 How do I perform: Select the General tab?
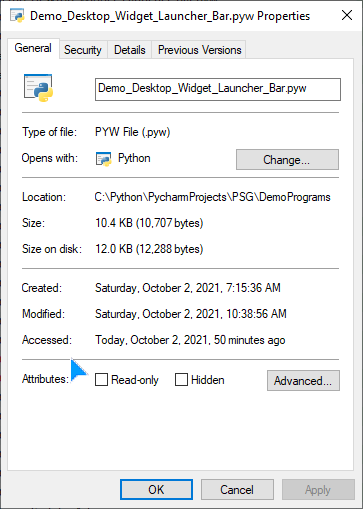tap(33, 48)
